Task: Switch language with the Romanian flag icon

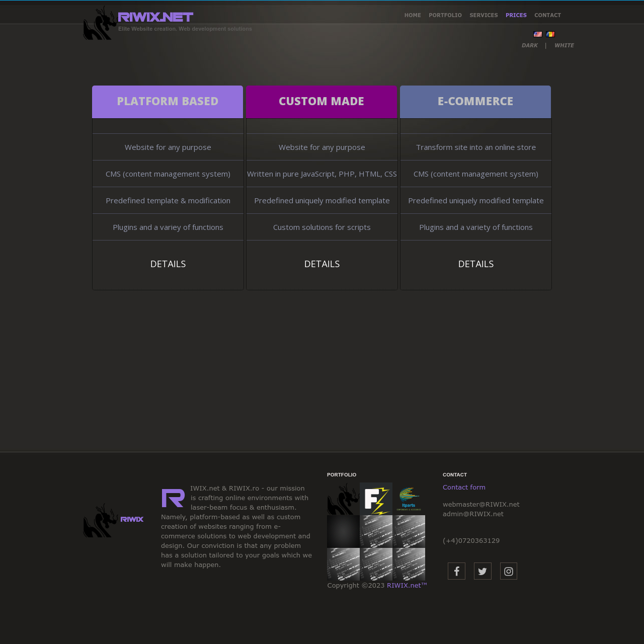Action: pos(550,34)
